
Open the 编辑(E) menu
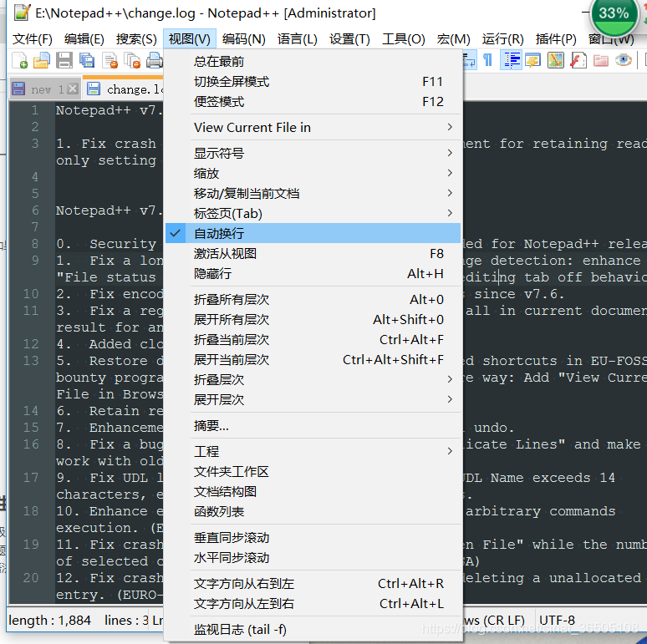pyautogui.click(x=84, y=38)
